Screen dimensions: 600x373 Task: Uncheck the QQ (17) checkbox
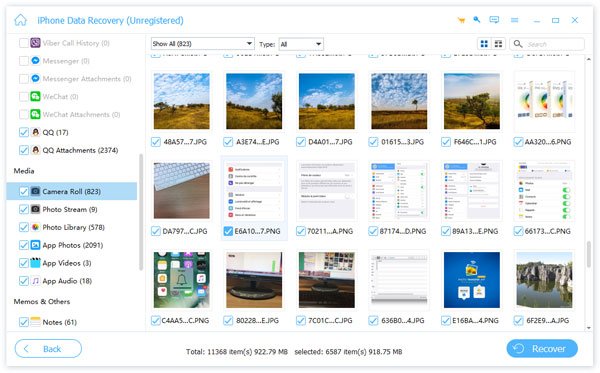pyautogui.click(x=24, y=132)
